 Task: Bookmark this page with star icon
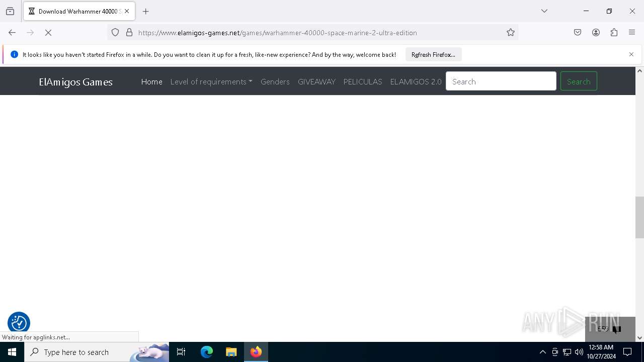coord(511,32)
